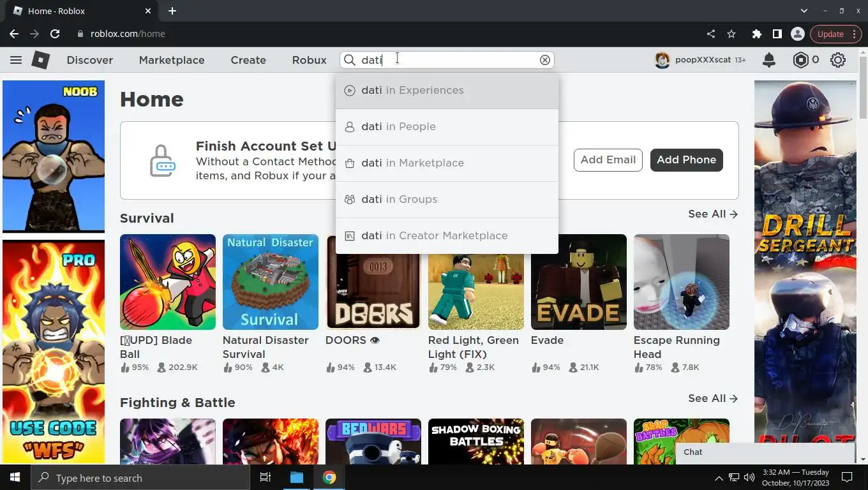Open the Chat panel
This screenshot has height=490, width=868.
pyautogui.click(x=765, y=452)
